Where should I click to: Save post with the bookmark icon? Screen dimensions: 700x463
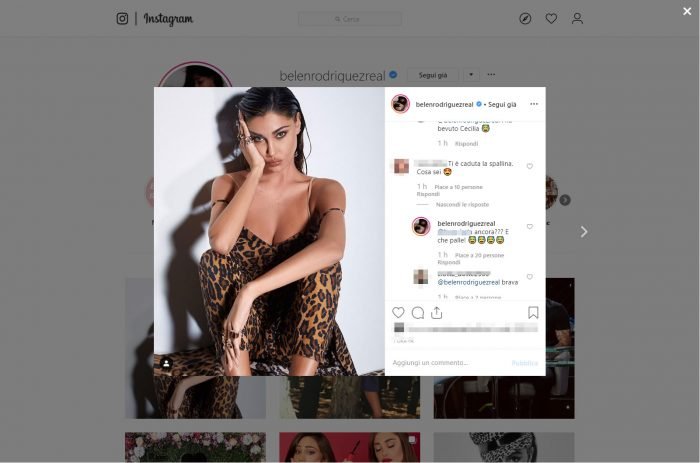point(533,312)
